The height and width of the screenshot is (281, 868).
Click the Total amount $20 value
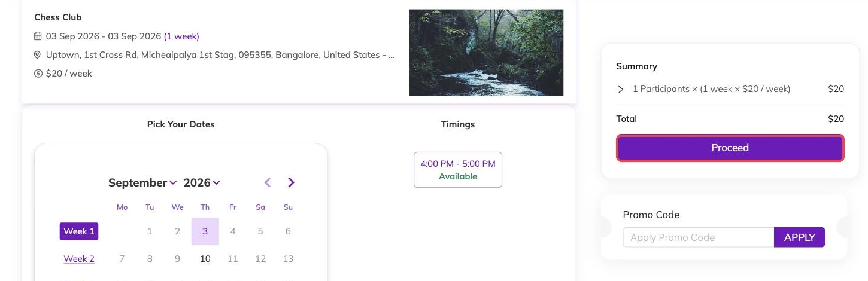click(836, 119)
